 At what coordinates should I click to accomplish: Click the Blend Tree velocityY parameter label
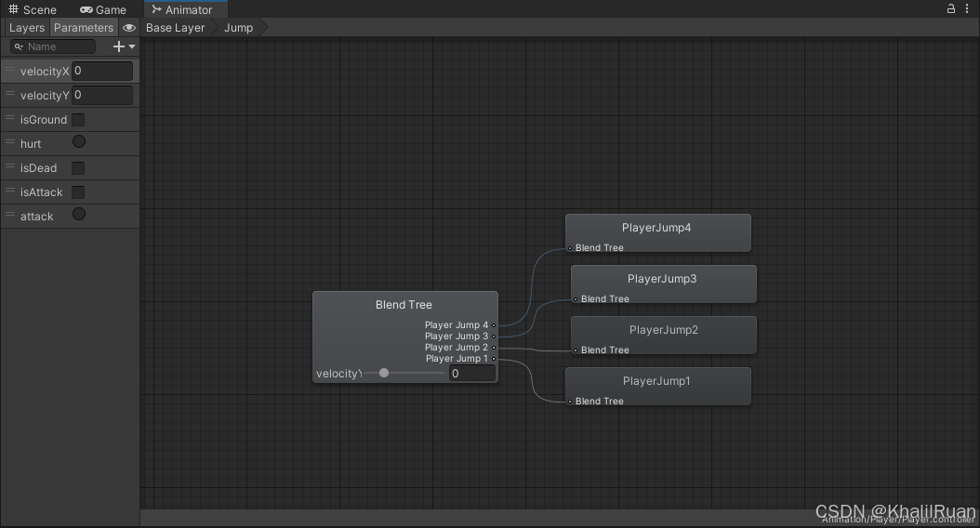pyautogui.click(x=338, y=374)
